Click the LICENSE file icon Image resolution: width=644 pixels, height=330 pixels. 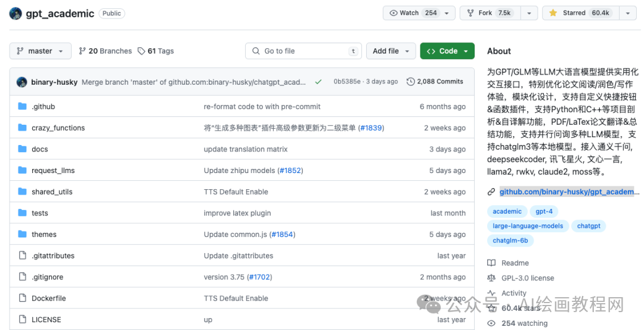click(x=23, y=319)
